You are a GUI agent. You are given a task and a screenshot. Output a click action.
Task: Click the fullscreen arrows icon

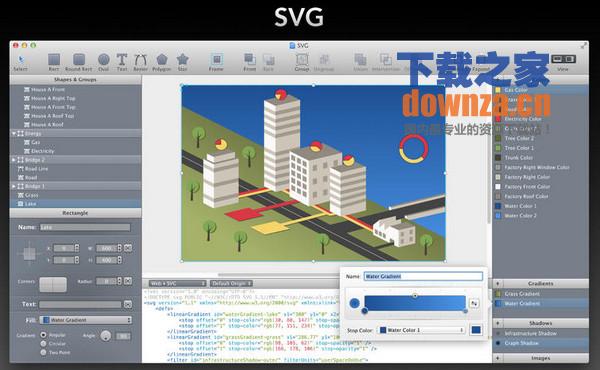(584, 46)
